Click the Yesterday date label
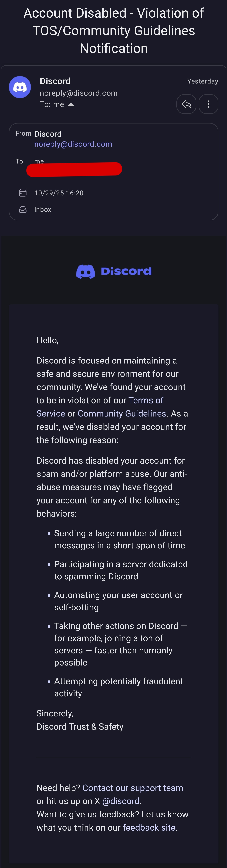 [x=202, y=81]
